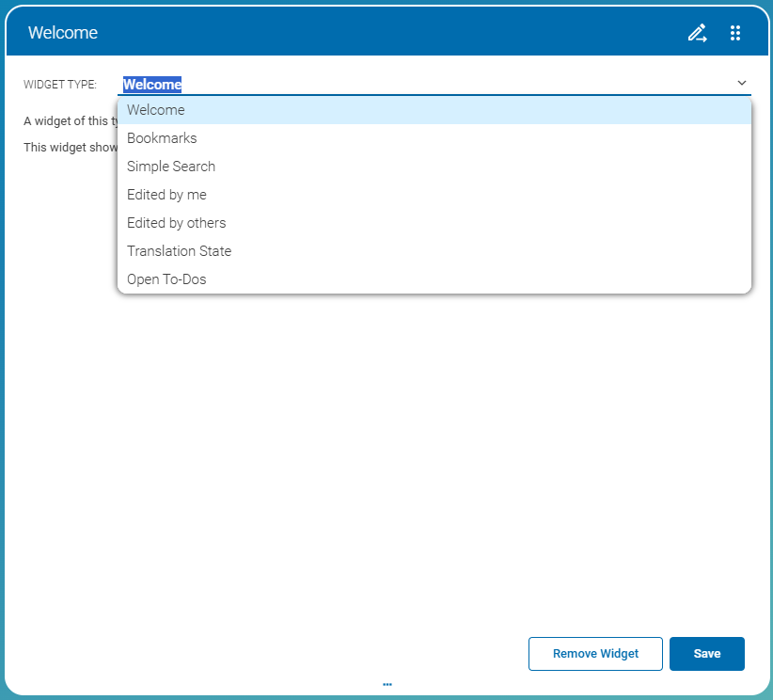
Task: Pick Open To-Dos from the dropdown
Action: tap(166, 279)
